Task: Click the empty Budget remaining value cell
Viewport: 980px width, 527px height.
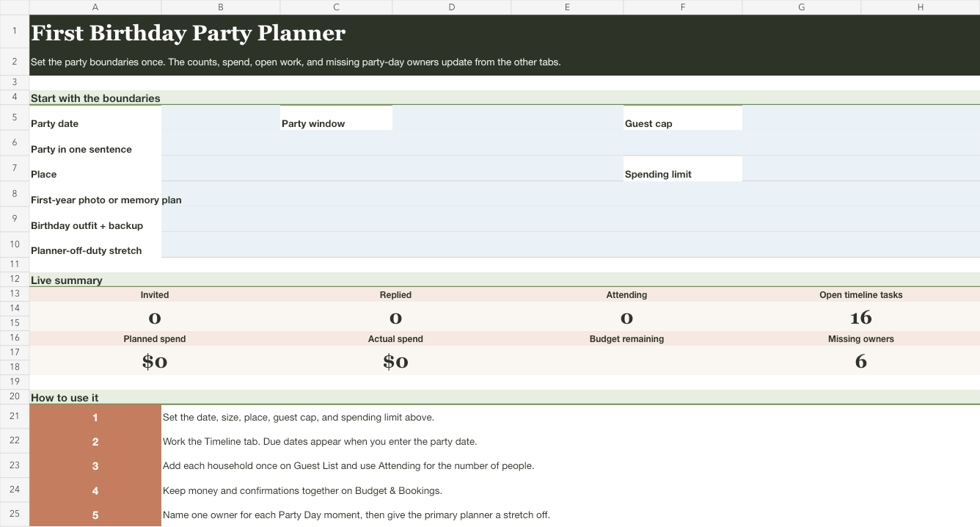Action: click(626, 360)
